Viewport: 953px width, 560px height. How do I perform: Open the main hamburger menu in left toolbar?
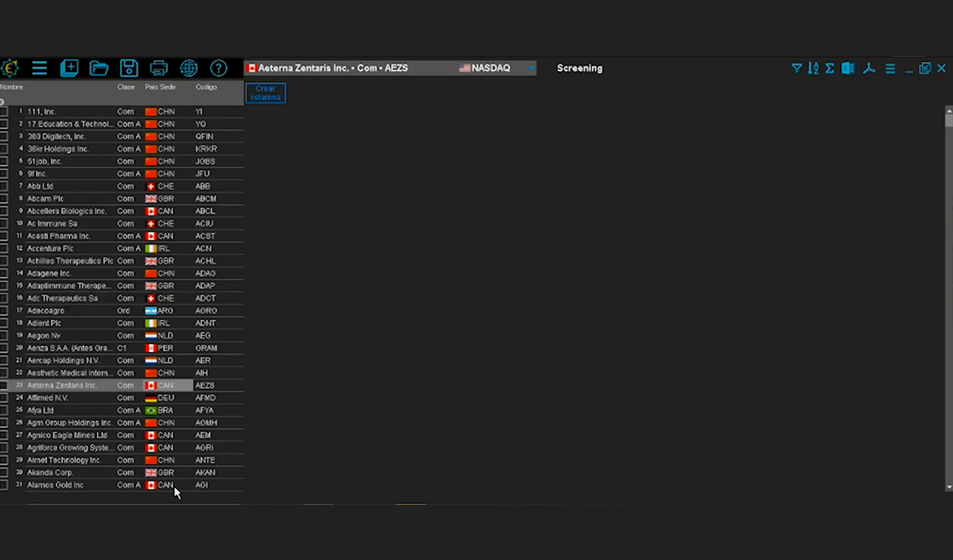pyautogui.click(x=39, y=68)
